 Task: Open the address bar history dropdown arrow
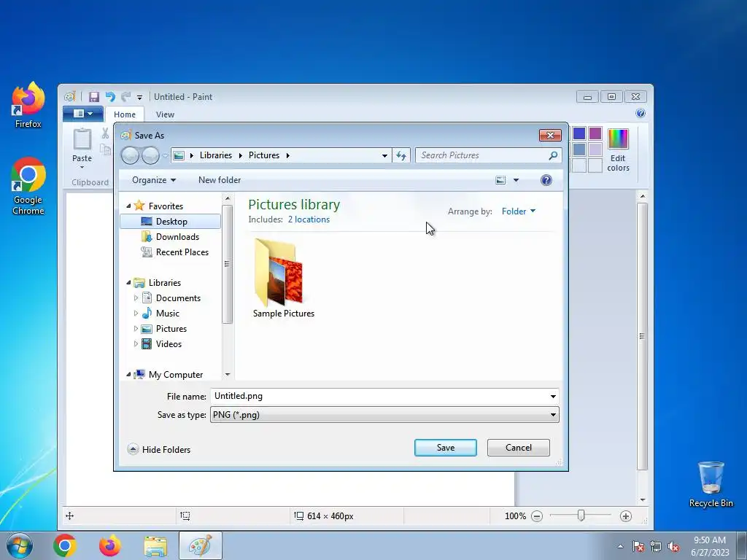click(x=384, y=156)
